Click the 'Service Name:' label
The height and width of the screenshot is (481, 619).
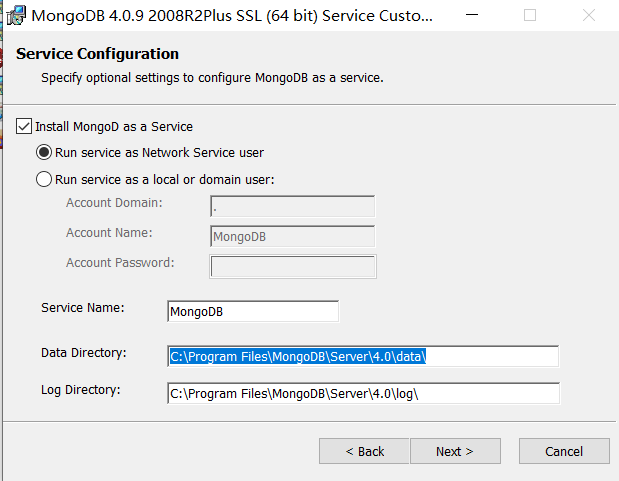point(83,308)
